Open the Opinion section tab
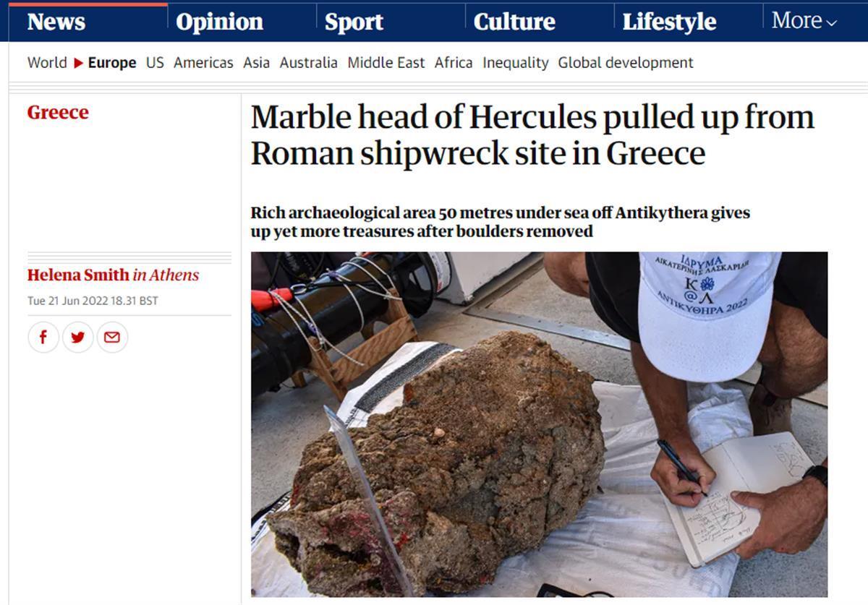Screen dimensions: 868x605 click(220, 22)
